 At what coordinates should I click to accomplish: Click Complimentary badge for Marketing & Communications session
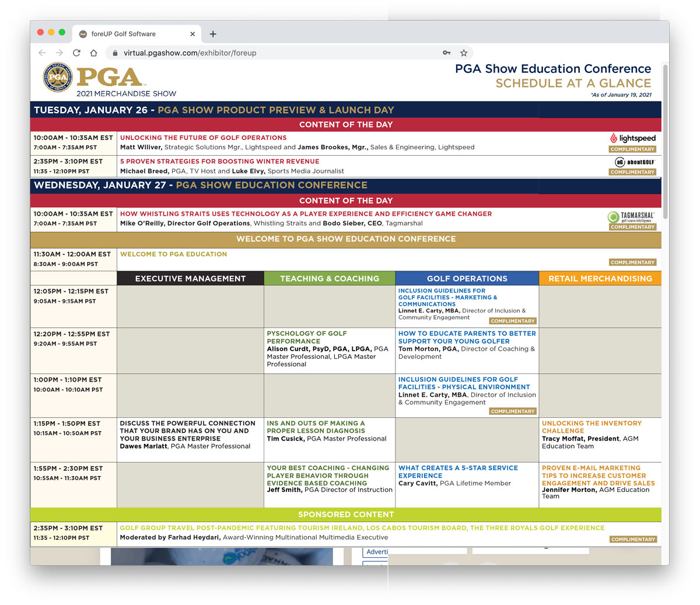(x=513, y=321)
